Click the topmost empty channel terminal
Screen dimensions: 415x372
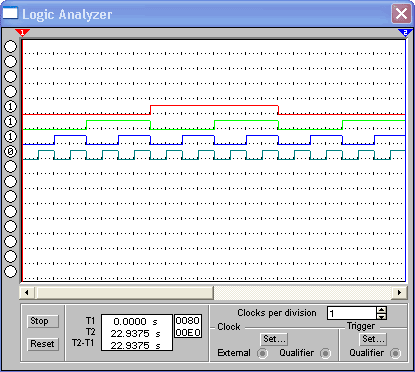tap(10, 47)
